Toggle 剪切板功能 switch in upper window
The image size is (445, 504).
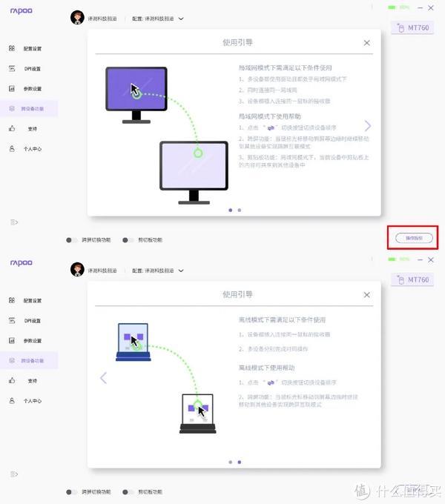click(128, 240)
